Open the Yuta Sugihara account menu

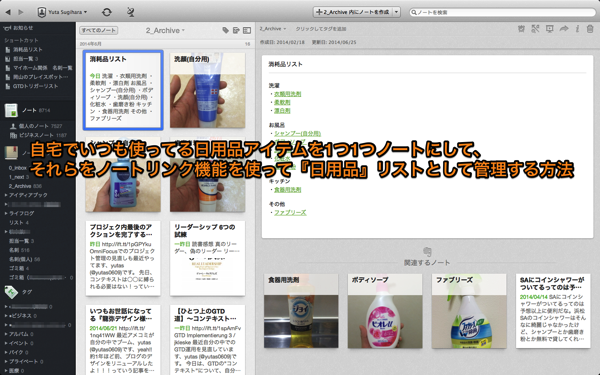[x=62, y=12]
